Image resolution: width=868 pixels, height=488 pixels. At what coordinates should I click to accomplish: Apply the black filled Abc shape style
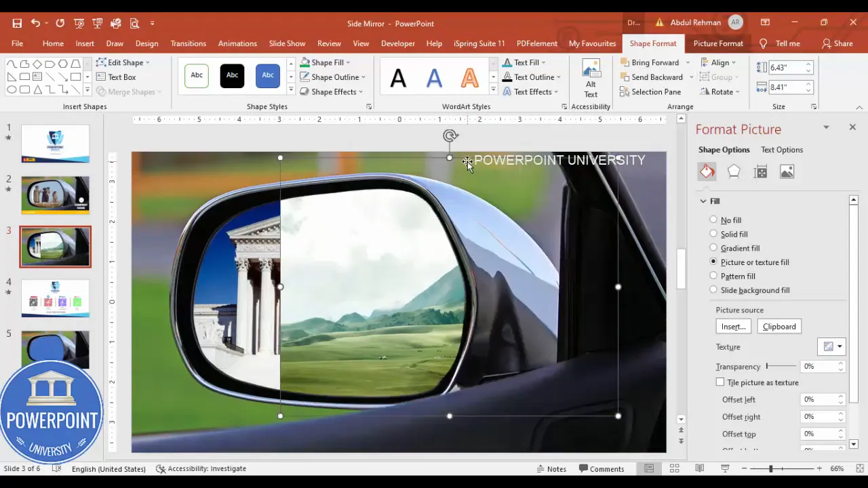232,75
